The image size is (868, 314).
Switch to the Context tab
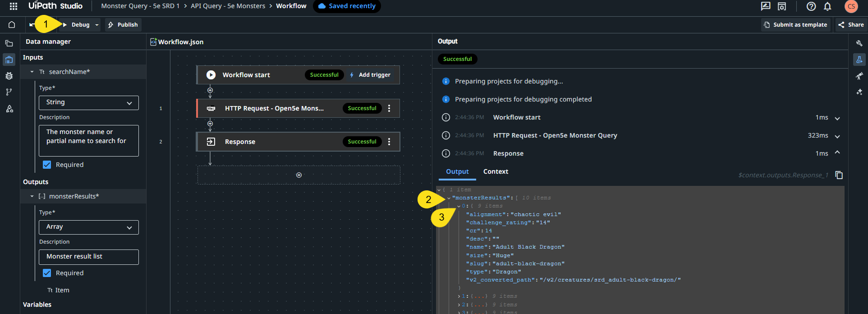pos(496,171)
